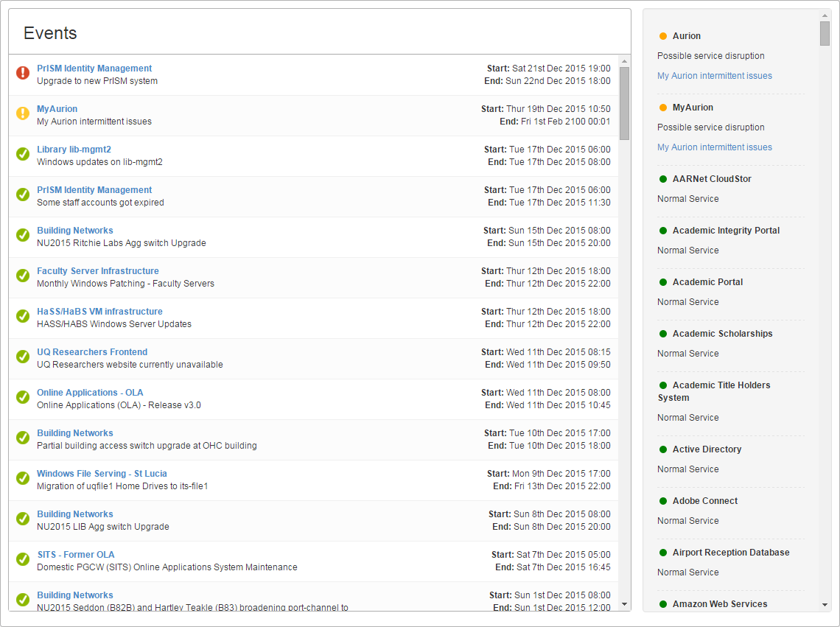840x627 pixels.
Task: Click 'Upgrade to new PrISM system' description
Action: pos(97,81)
